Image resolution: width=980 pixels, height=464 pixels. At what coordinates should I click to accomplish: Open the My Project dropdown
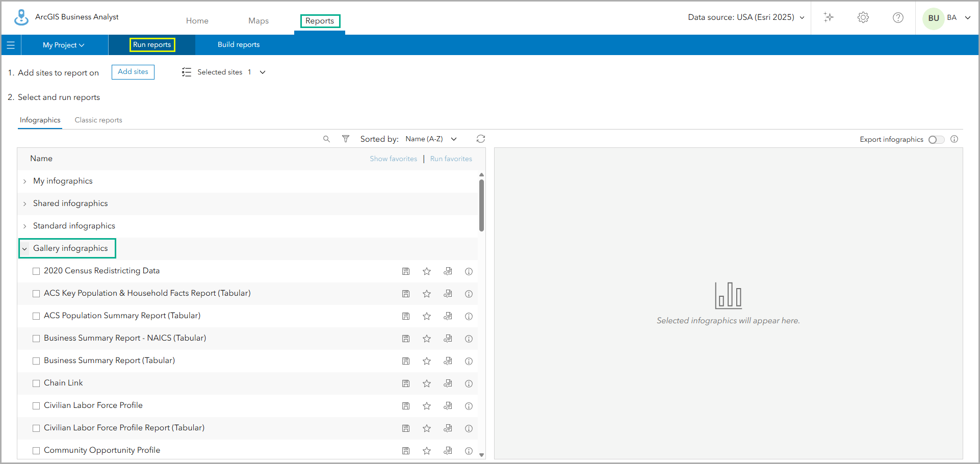pos(64,45)
